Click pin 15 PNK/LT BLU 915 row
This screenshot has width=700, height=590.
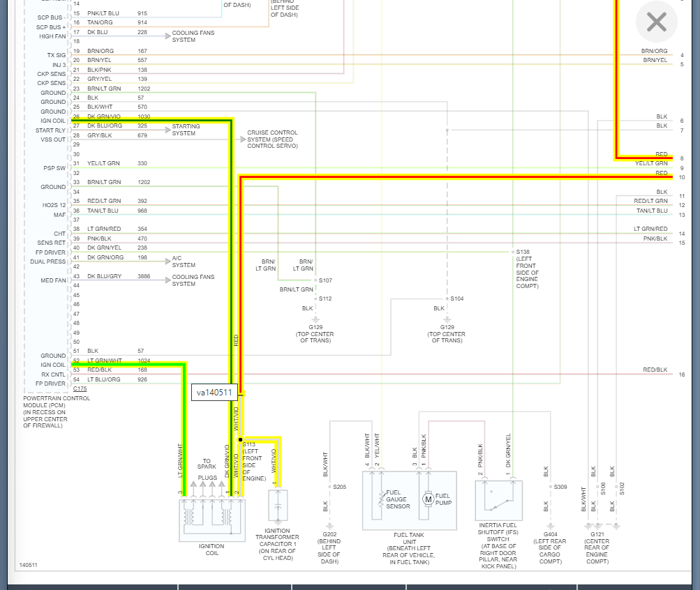110,13
